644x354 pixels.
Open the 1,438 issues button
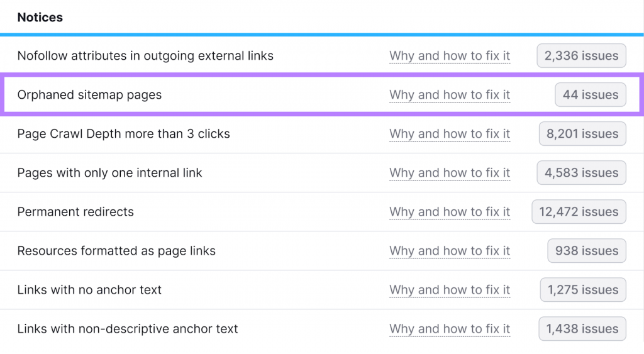coord(582,329)
